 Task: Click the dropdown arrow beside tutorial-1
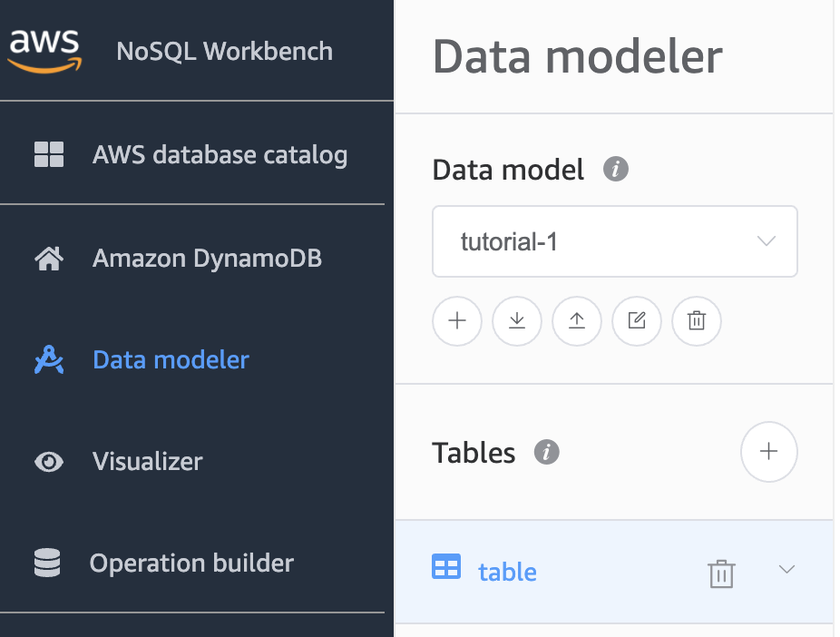click(x=767, y=241)
